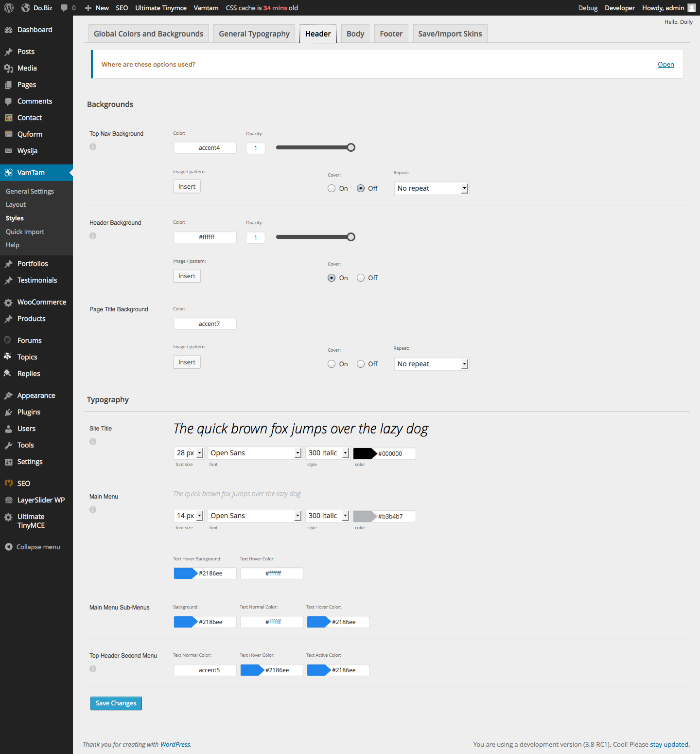Switch to the General Typography tab
700x754 pixels.
(254, 34)
